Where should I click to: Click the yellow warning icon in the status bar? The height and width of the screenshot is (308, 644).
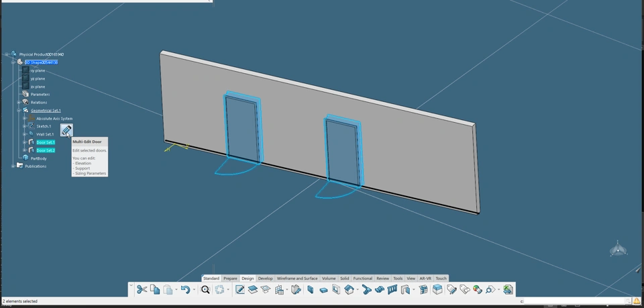coord(637,301)
